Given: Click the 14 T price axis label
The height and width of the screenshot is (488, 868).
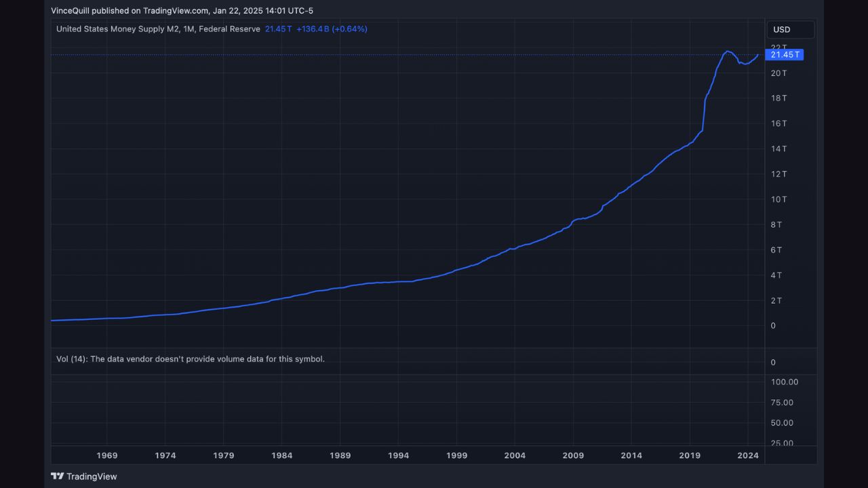Looking at the screenshot, I should pos(778,148).
